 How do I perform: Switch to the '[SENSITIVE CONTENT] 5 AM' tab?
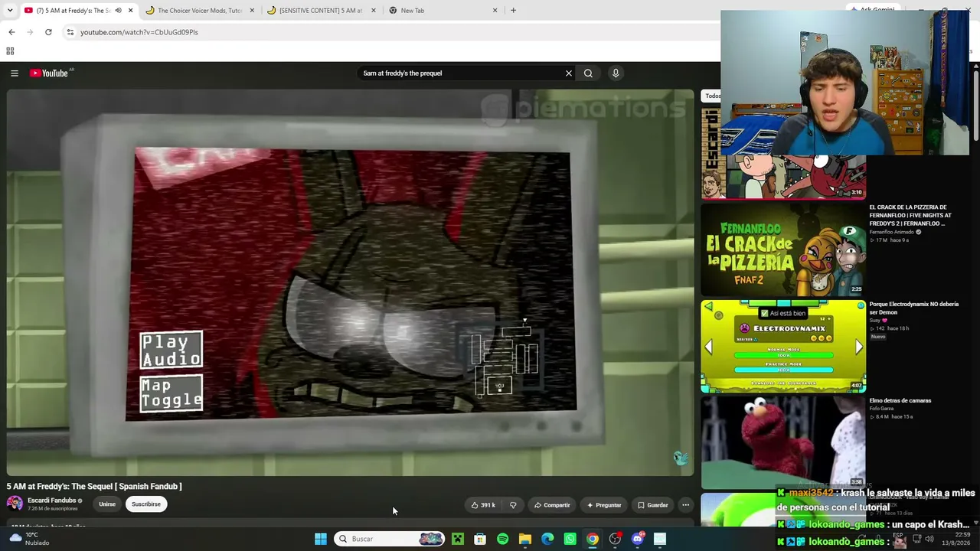(320, 11)
